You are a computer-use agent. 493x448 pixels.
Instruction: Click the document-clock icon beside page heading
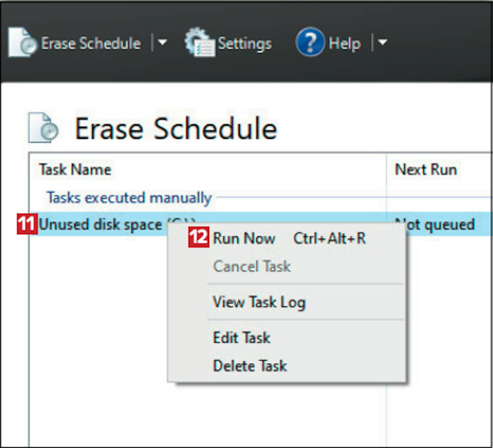click(x=43, y=128)
